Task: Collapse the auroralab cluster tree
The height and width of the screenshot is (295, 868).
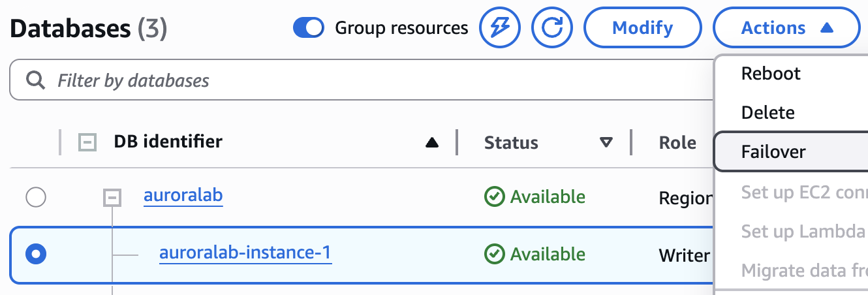Action: pos(113,197)
